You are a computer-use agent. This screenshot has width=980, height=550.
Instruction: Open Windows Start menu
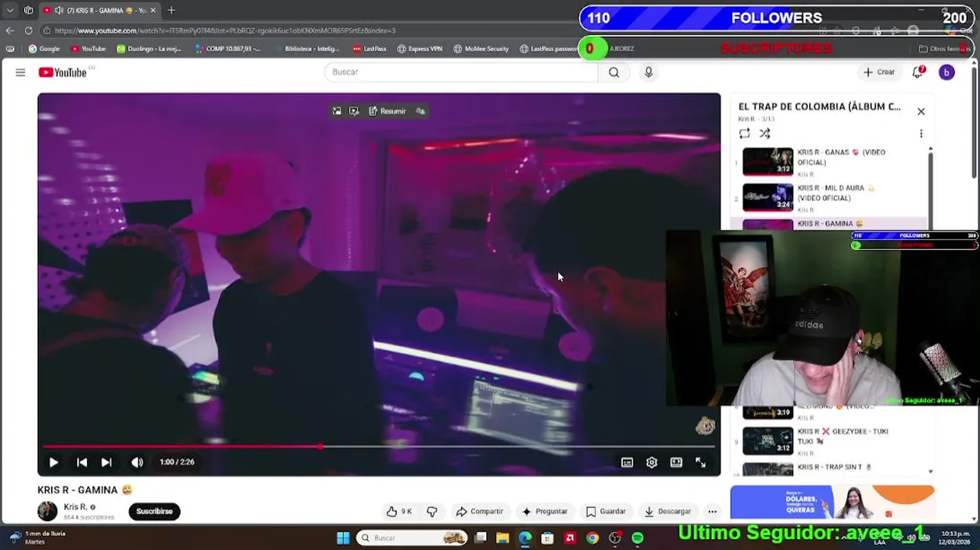pos(343,538)
